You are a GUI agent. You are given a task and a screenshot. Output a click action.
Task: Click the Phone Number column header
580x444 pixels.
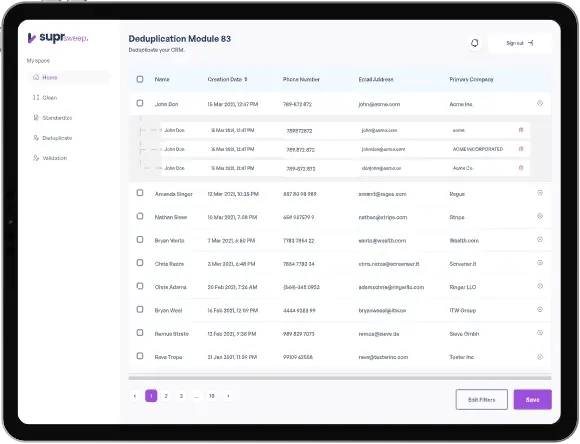click(x=301, y=79)
